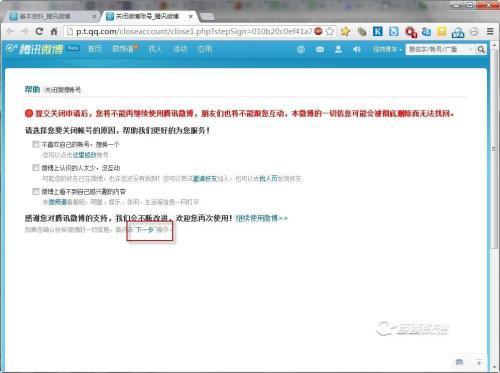Open the private messages envelope icon

(320, 50)
